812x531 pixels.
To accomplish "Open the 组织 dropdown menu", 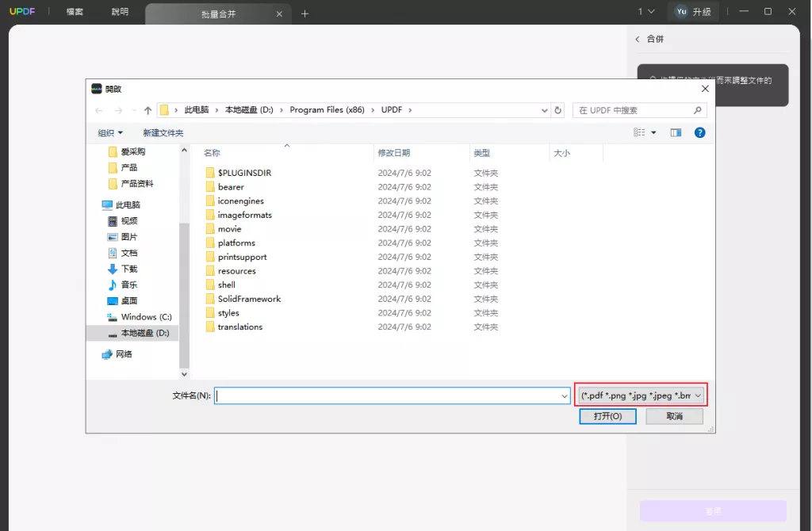I will point(110,133).
